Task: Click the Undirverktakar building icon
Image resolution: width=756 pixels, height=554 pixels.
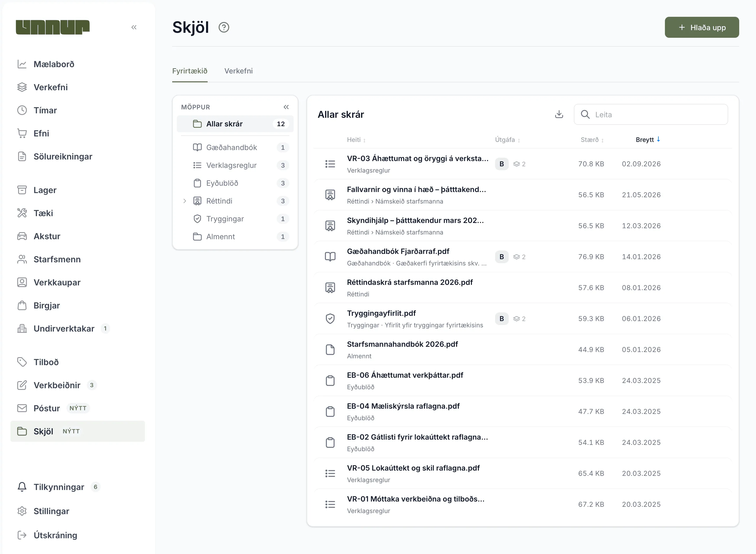Action: point(22,329)
